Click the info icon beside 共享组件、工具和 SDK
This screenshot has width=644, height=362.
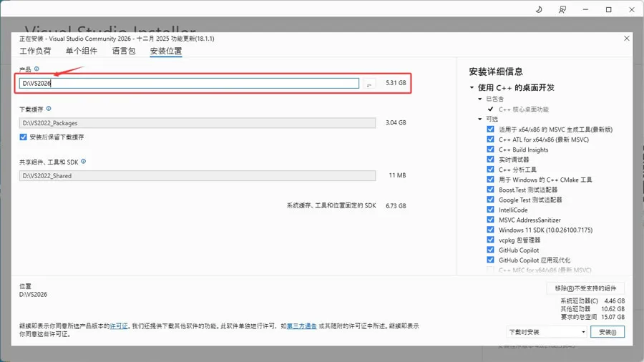click(x=84, y=162)
